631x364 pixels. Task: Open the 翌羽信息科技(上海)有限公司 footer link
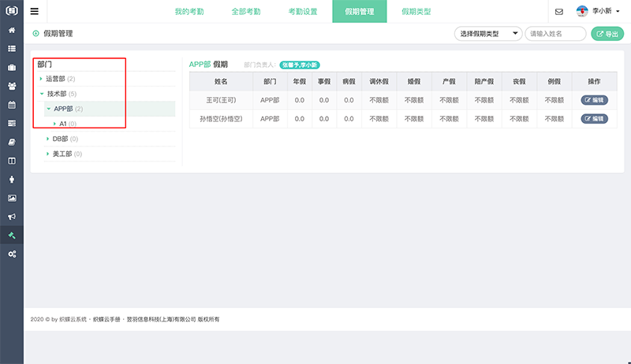pos(161,319)
